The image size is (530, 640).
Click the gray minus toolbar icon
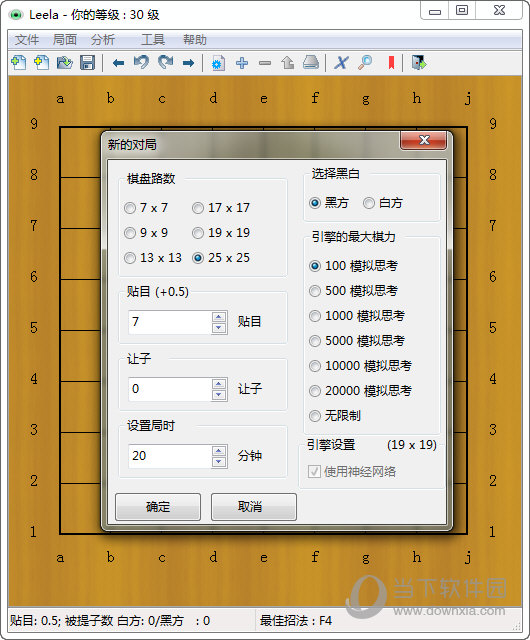(265, 63)
